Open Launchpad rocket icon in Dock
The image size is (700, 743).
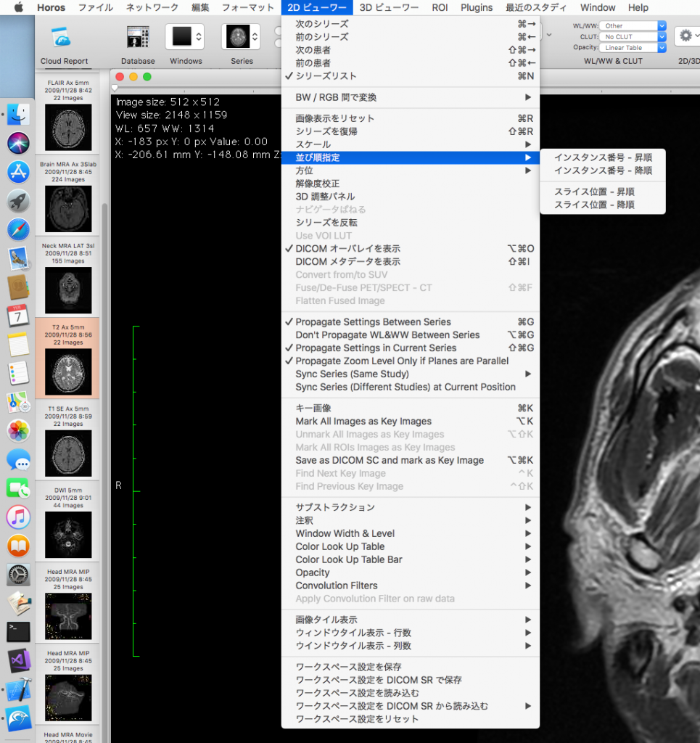[x=18, y=201]
